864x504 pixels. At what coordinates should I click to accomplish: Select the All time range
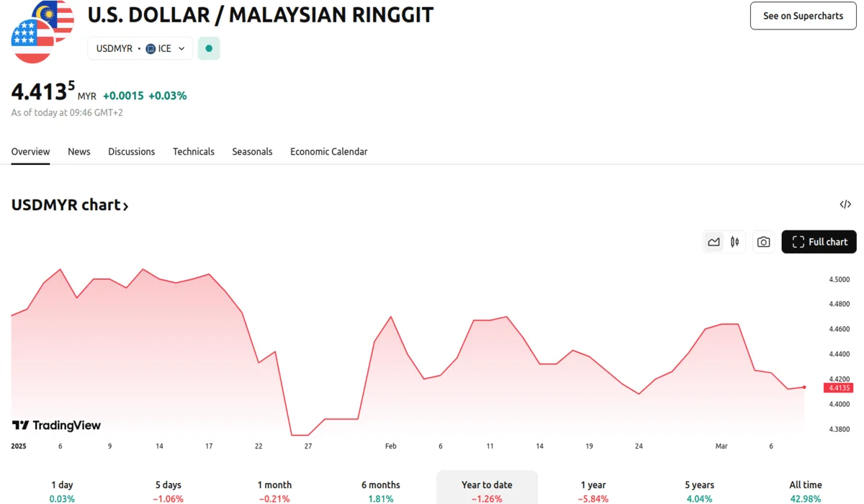806,491
